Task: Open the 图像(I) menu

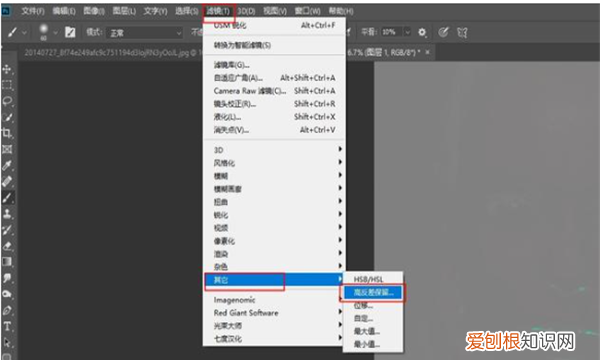Action: [x=94, y=11]
